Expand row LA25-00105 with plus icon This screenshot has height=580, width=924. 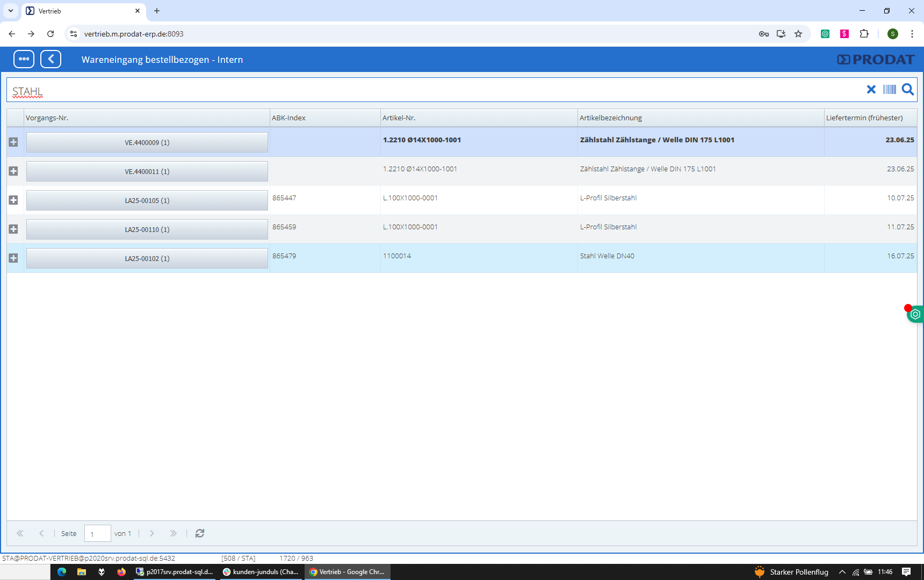[13, 200]
